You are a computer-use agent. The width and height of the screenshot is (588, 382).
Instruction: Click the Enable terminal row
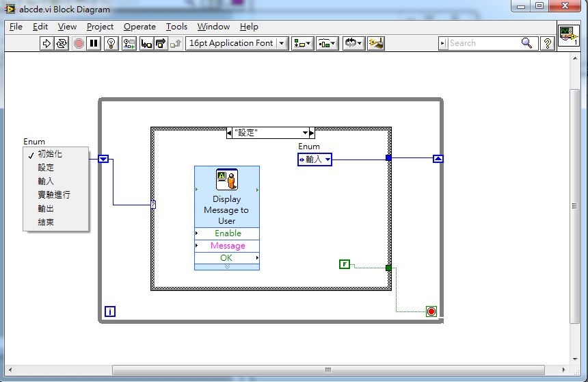click(227, 233)
